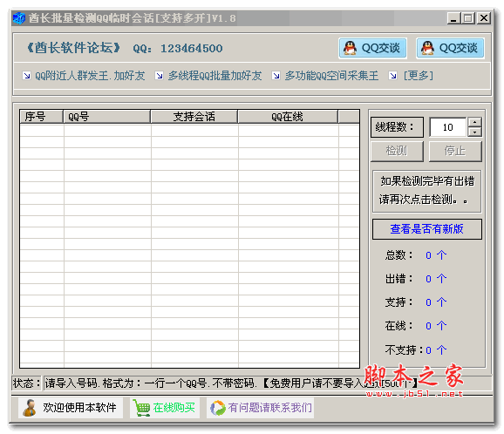Click the arrow icon before 多线程QQ批量加好友
Image resolution: width=504 pixels, height=434 pixels.
pos(159,76)
